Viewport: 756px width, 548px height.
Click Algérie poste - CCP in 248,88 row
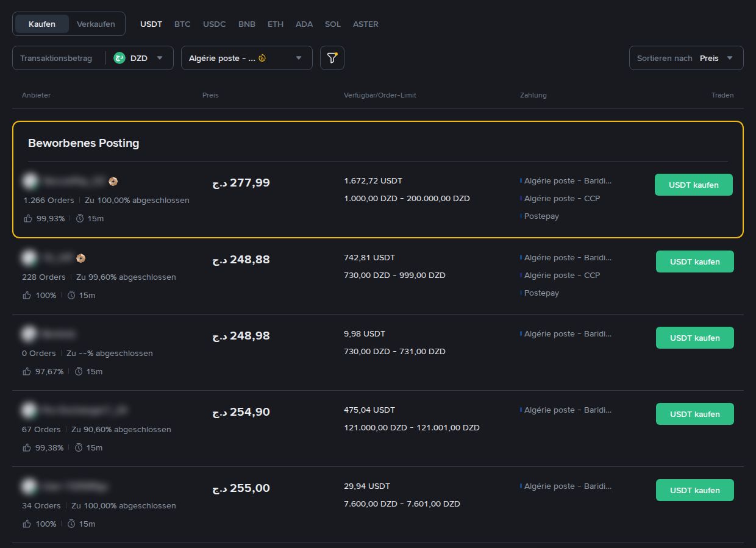[562, 276]
